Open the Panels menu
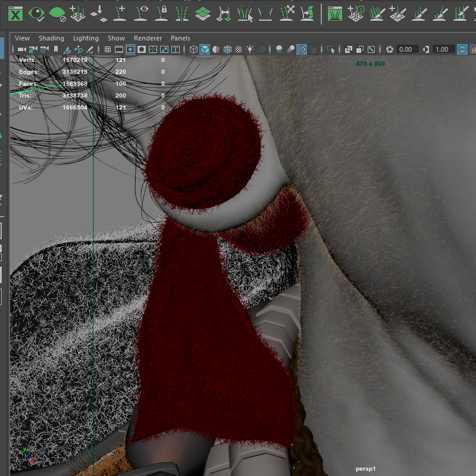The height and width of the screenshot is (476, 476). coord(180,37)
